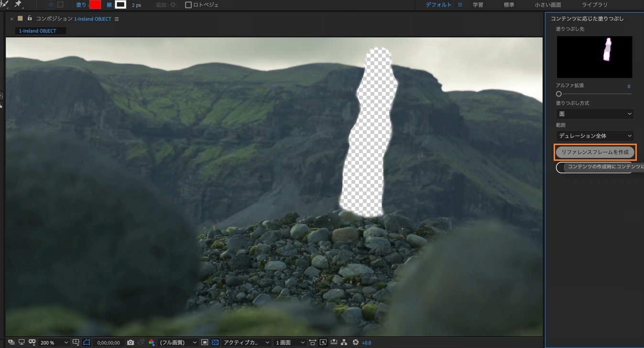Open the stroke color swatch
The image size is (644, 348).
click(121, 5)
